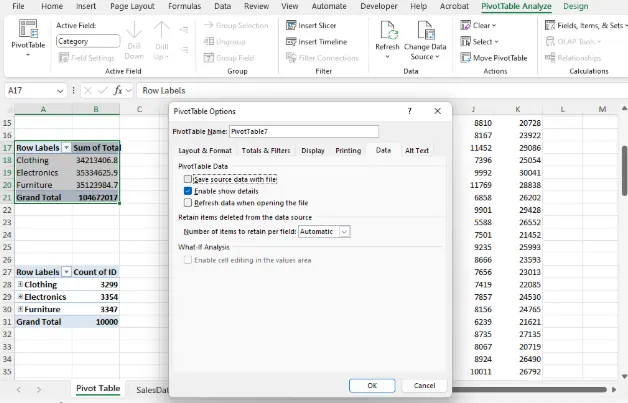This screenshot has height=403, width=628.
Task: Click OK in PivotTable Options dialog
Action: click(372, 385)
